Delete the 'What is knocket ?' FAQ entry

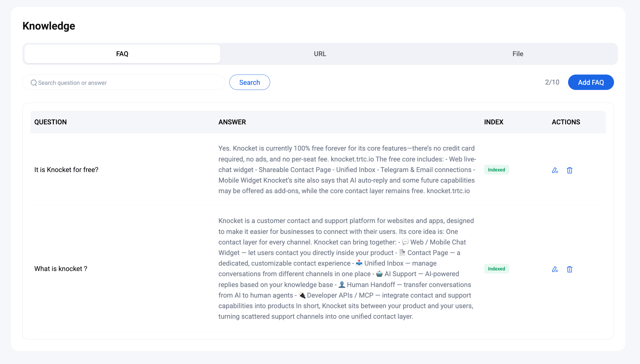pos(570,269)
